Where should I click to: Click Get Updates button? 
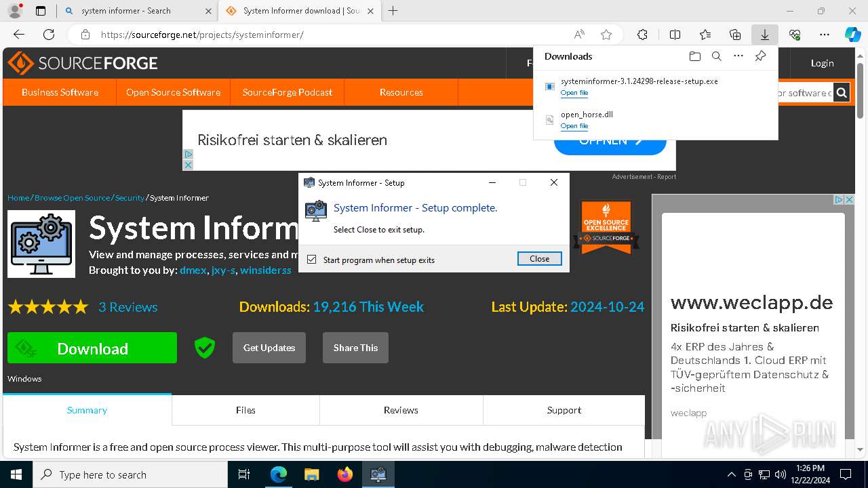[x=269, y=348]
